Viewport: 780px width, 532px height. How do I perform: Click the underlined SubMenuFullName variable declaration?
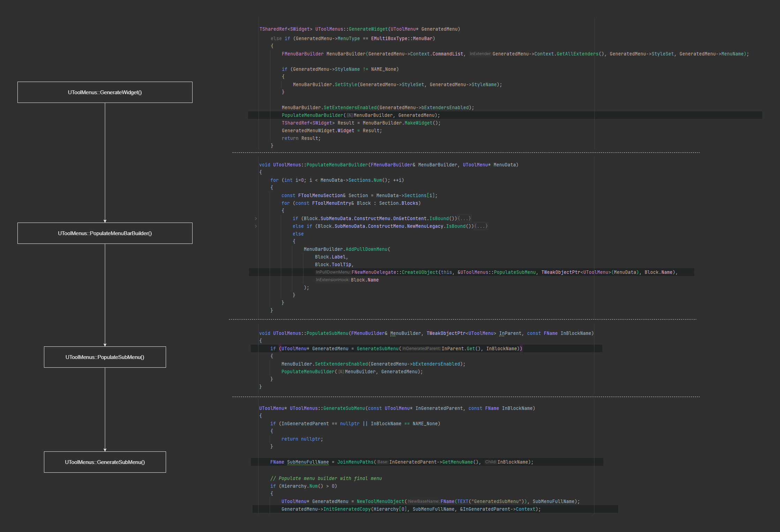point(308,462)
